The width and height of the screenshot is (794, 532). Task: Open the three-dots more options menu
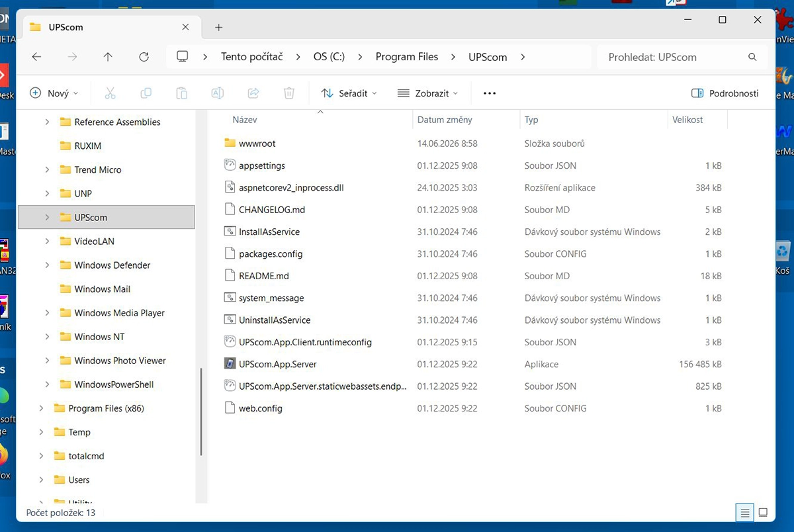point(490,93)
